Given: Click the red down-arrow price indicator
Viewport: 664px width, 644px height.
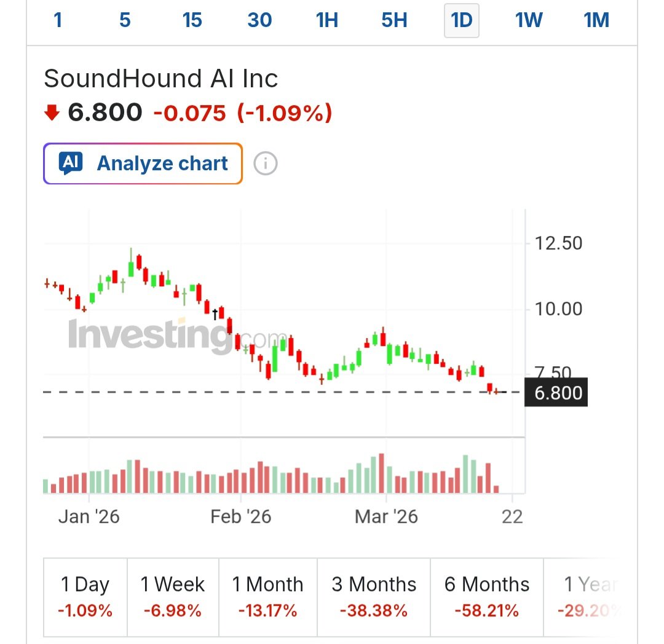Looking at the screenshot, I should tap(53, 113).
